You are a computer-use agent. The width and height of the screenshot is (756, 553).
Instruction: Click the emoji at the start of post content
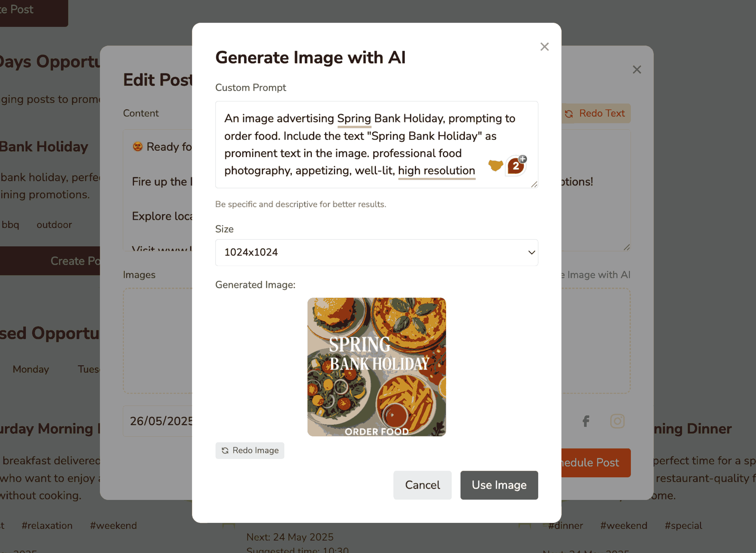tap(138, 147)
